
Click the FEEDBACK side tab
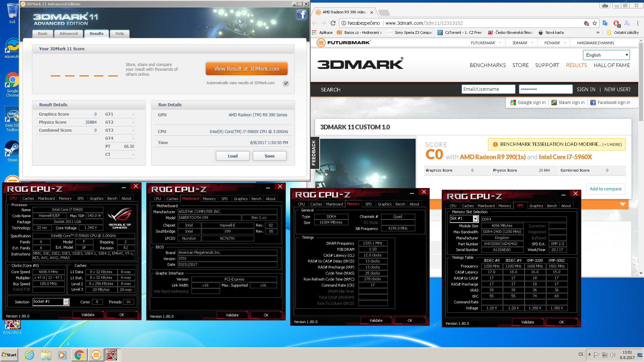click(314, 153)
